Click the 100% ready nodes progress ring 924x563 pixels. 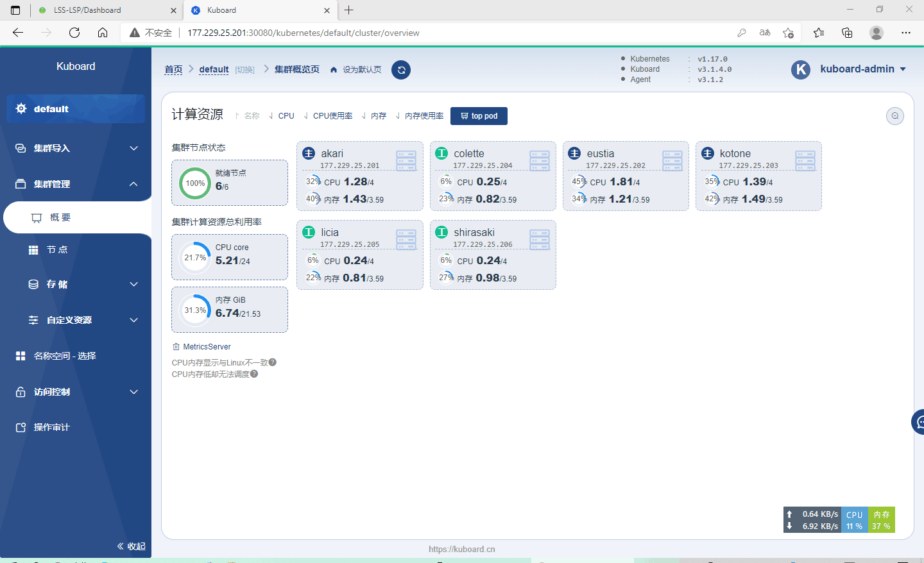click(x=195, y=183)
